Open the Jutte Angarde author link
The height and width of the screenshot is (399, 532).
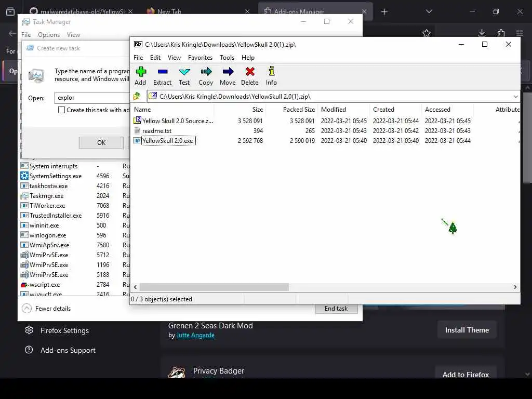[x=195, y=335]
